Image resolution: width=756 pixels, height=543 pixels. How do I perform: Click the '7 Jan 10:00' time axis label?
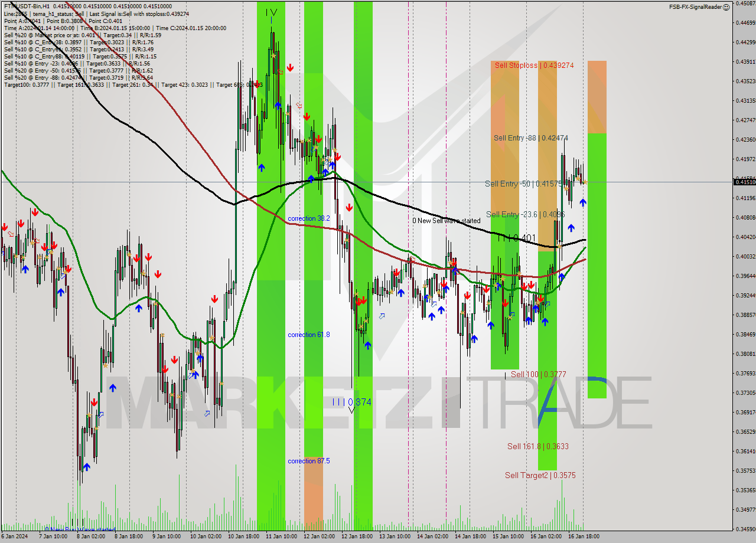53,537
